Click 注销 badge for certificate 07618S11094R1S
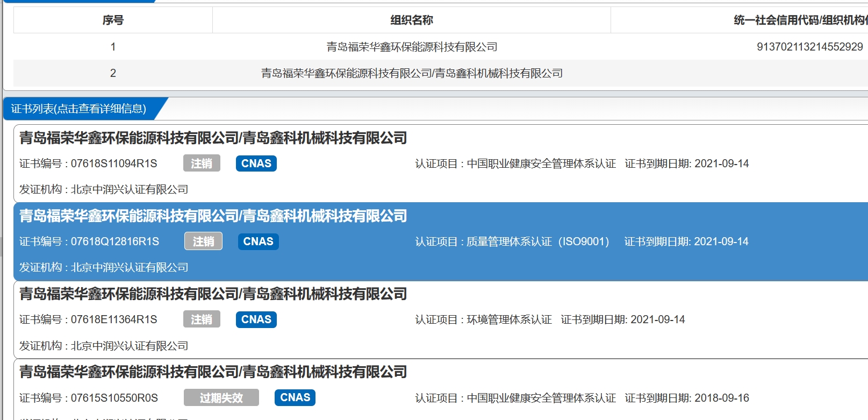The width and height of the screenshot is (868, 420). coord(202,163)
